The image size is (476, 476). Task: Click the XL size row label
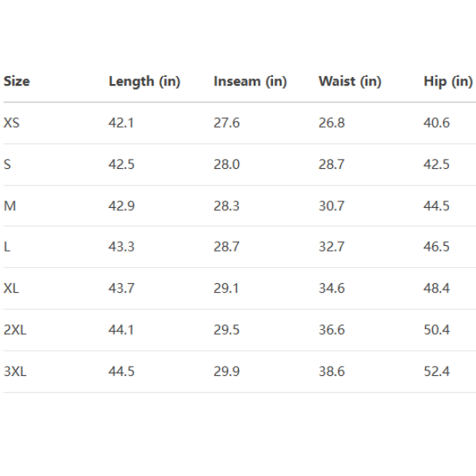click(x=11, y=288)
